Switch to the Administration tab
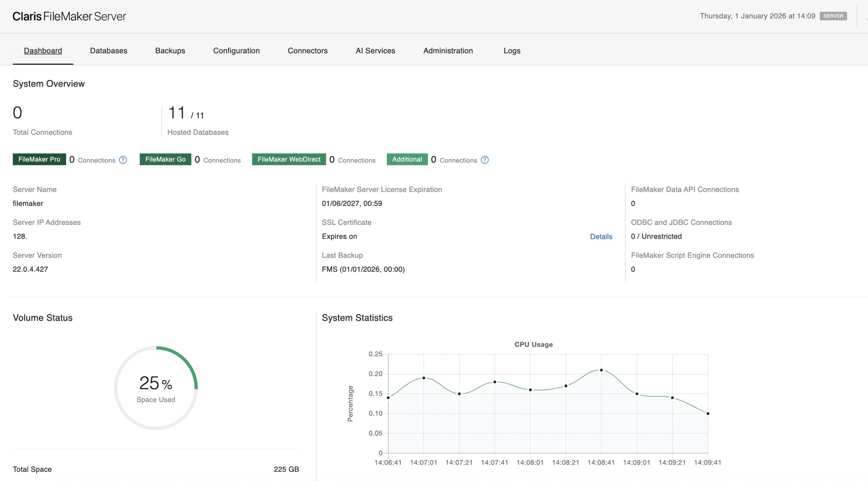The width and height of the screenshot is (868, 481). pyautogui.click(x=448, y=51)
